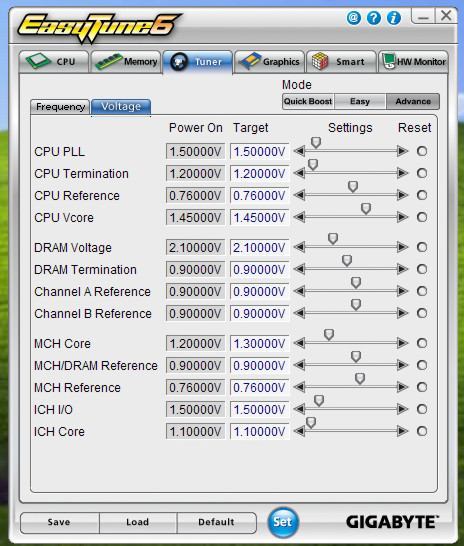Click the CPU PLL Target voltage field
The height and width of the screenshot is (546, 464).
[x=260, y=151]
